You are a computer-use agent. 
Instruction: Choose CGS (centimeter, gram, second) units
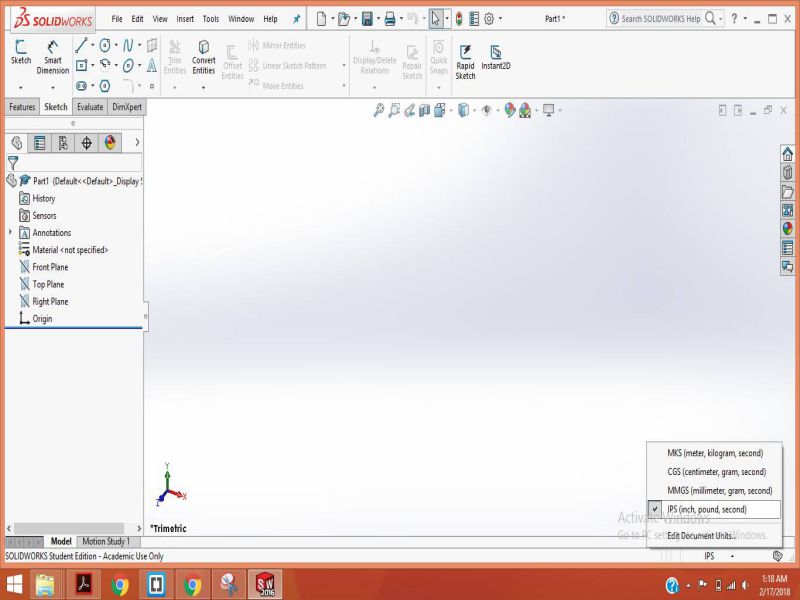click(715, 472)
